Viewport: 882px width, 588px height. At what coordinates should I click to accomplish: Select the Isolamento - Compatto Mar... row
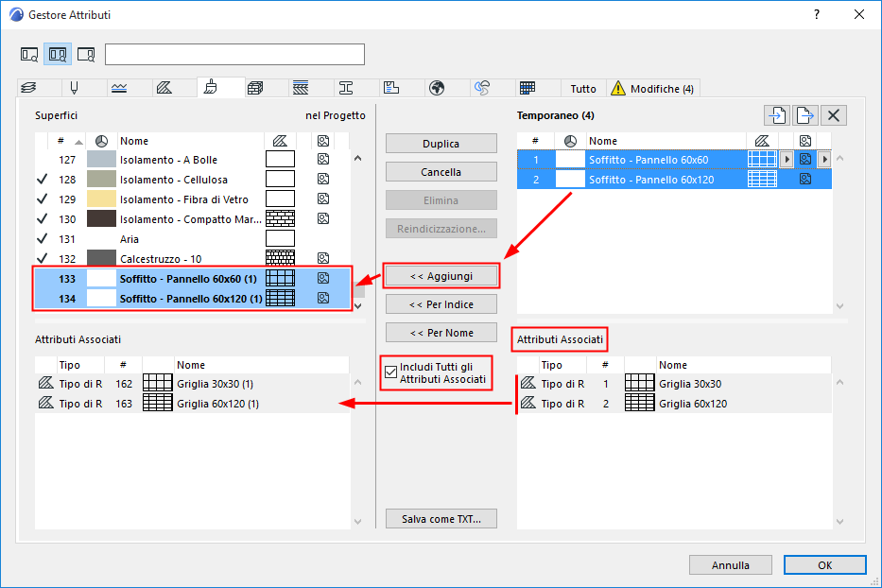point(192,219)
